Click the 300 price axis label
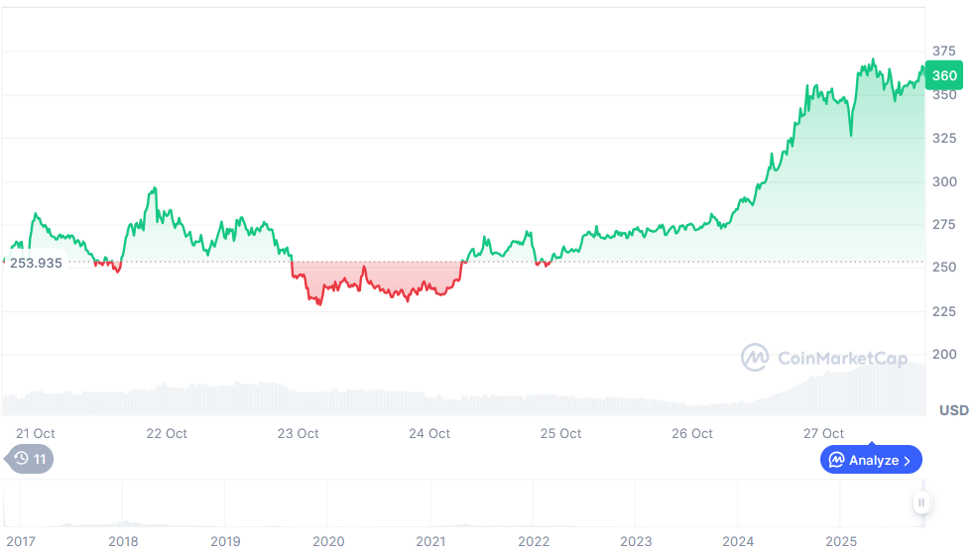 tap(943, 181)
